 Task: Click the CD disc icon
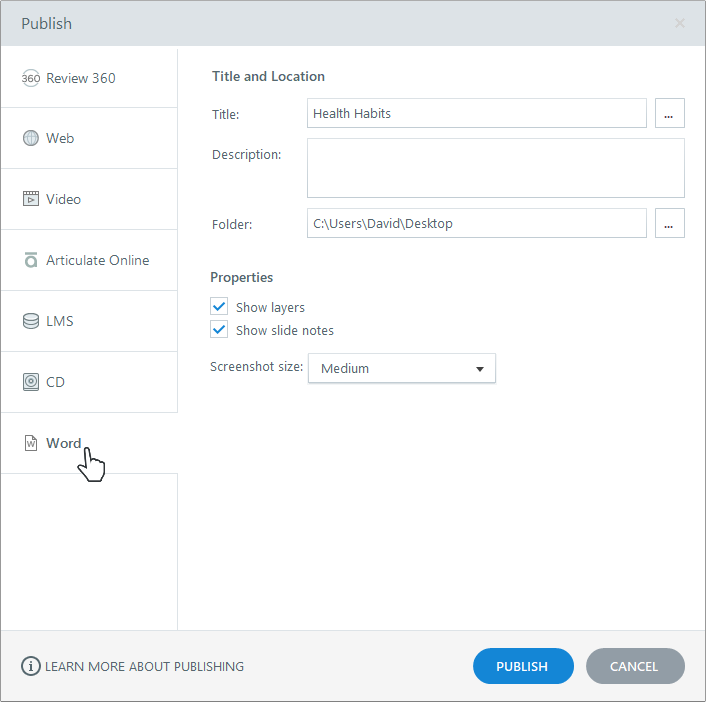point(31,382)
